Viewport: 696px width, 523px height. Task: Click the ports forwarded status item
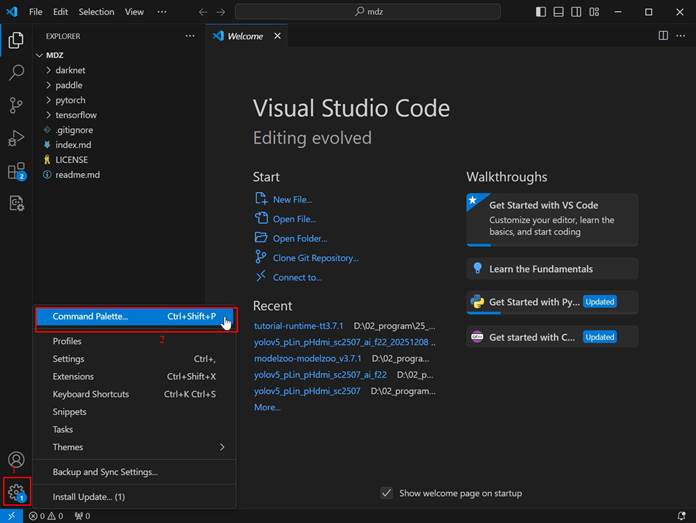tap(83, 516)
